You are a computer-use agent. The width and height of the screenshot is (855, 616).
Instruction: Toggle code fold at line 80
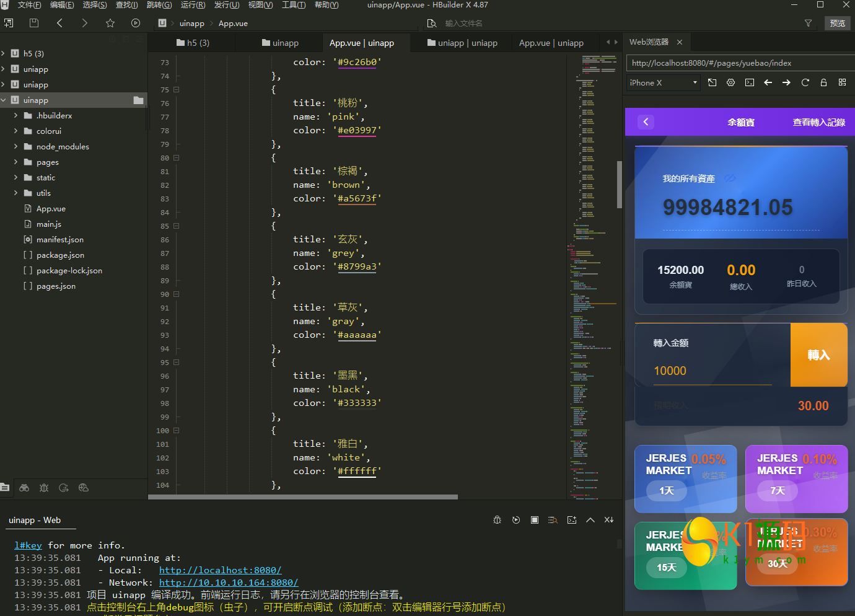tap(177, 158)
